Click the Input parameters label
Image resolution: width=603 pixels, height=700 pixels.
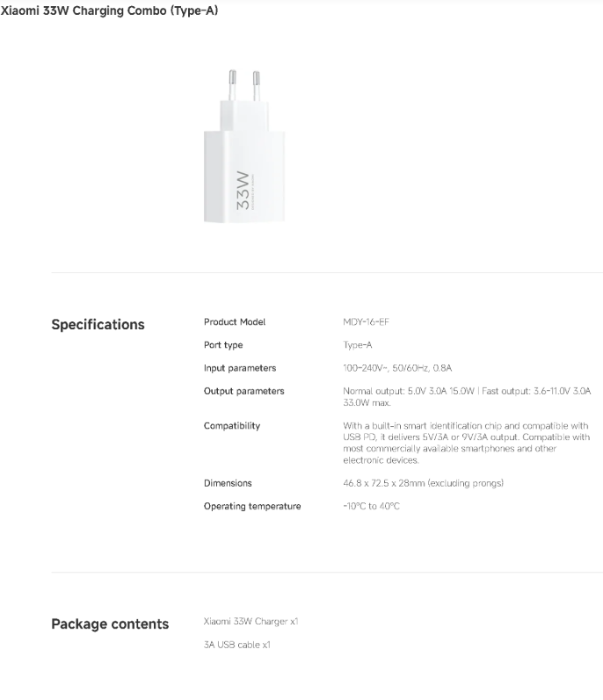240,368
